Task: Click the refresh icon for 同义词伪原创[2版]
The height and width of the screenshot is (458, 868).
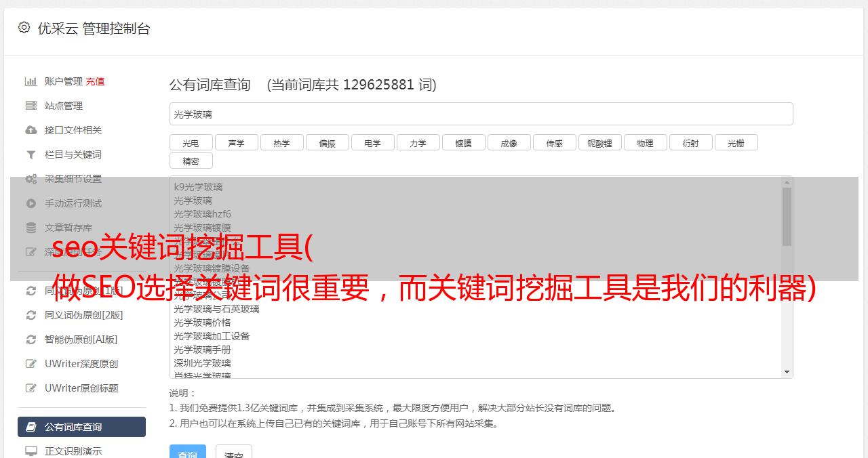Action: pos(31,315)
